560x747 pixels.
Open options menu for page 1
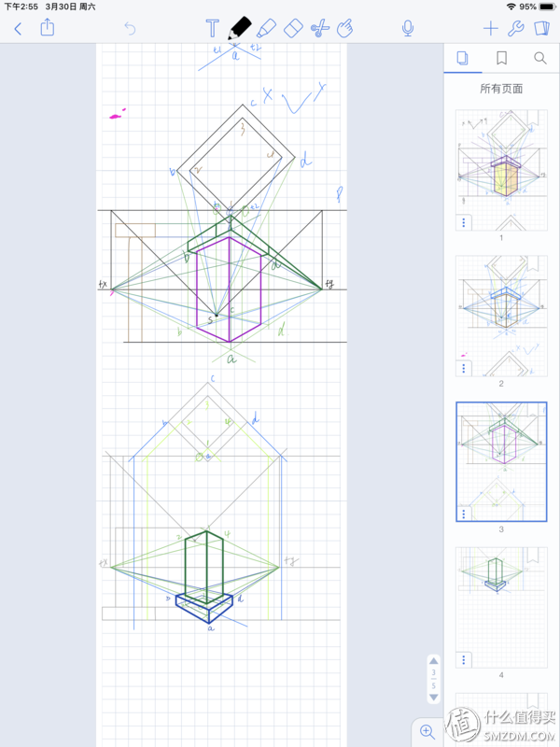click(464, 222)
